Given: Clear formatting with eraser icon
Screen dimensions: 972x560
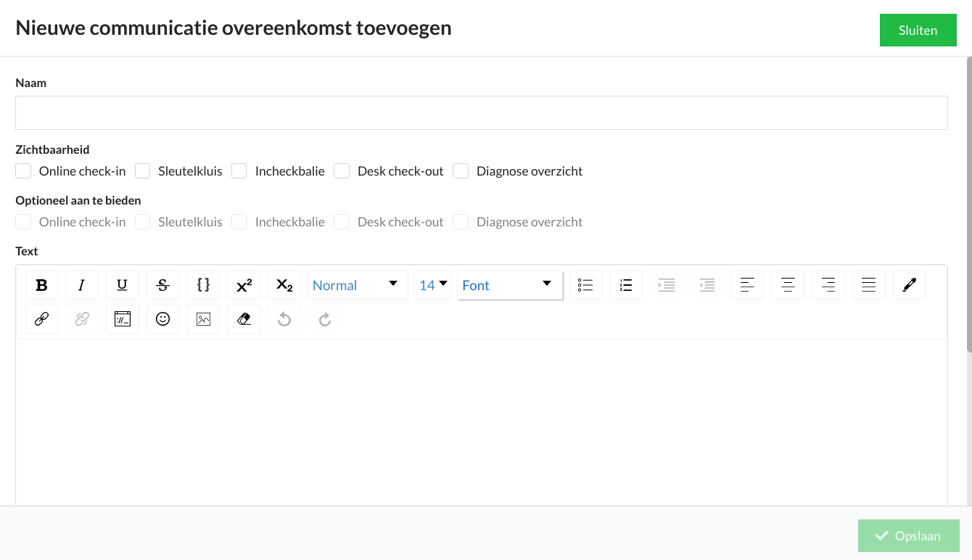Looking at the screenshot, I should [244, 319].
